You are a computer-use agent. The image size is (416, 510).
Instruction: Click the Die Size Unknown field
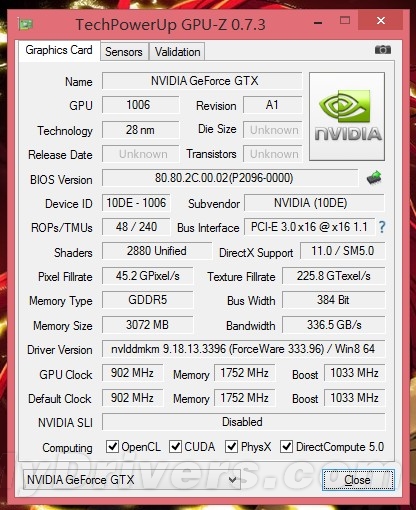[273, 130]
